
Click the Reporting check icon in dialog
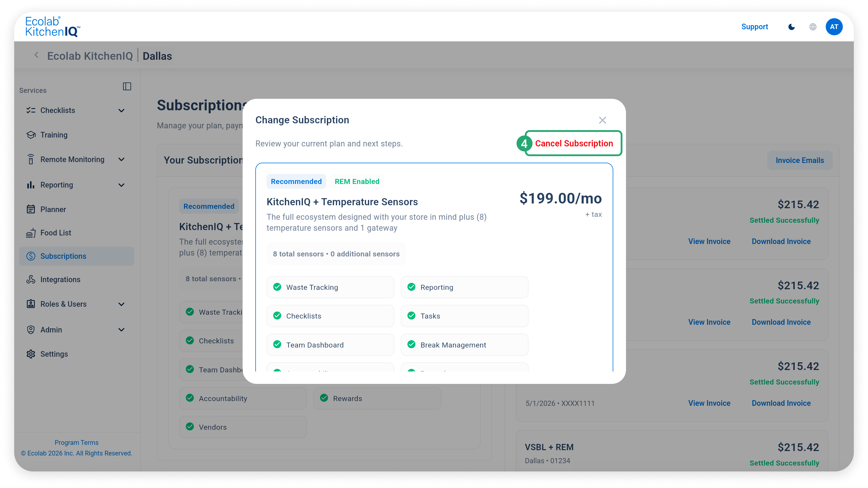click(412, 287)
